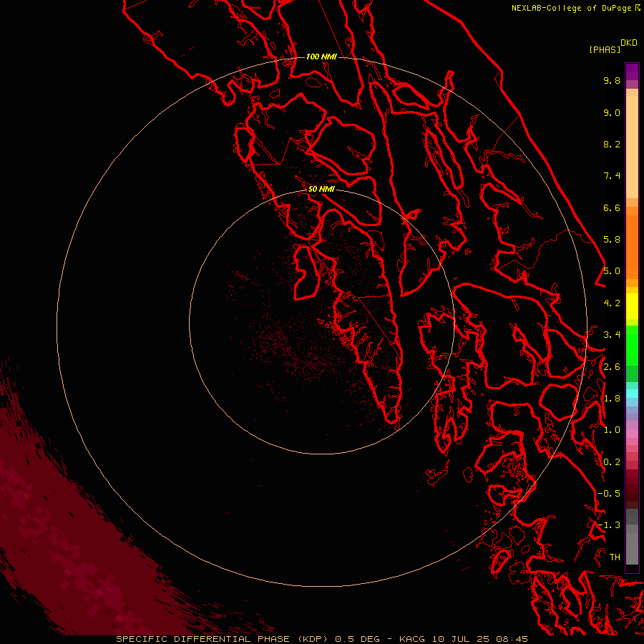Click the 6.6 value on color scale
The image size is (644, 644).
(x=612, y=208)
